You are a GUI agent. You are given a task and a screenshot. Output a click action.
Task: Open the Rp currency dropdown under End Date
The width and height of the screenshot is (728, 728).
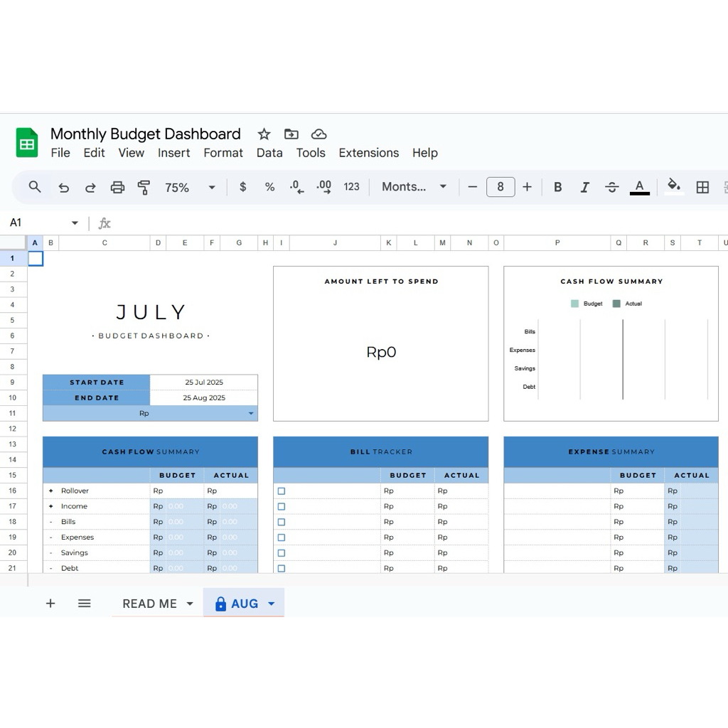250,413
